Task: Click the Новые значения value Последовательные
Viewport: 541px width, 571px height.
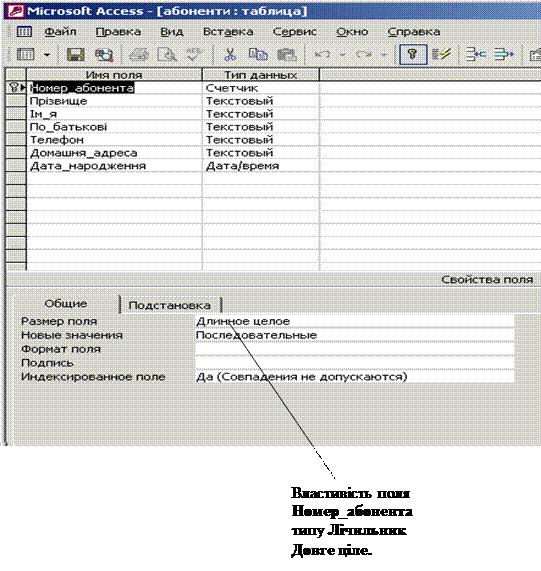Action: click(x=355, y=335)
